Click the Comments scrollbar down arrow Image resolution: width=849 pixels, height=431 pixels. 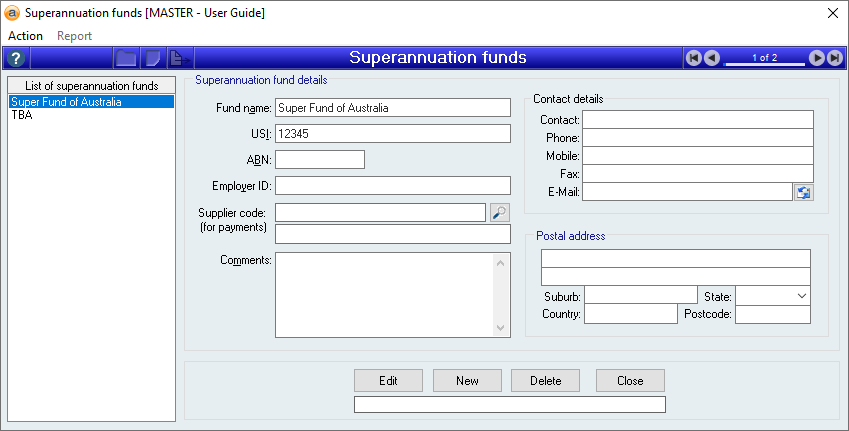(x=502, y=328)
